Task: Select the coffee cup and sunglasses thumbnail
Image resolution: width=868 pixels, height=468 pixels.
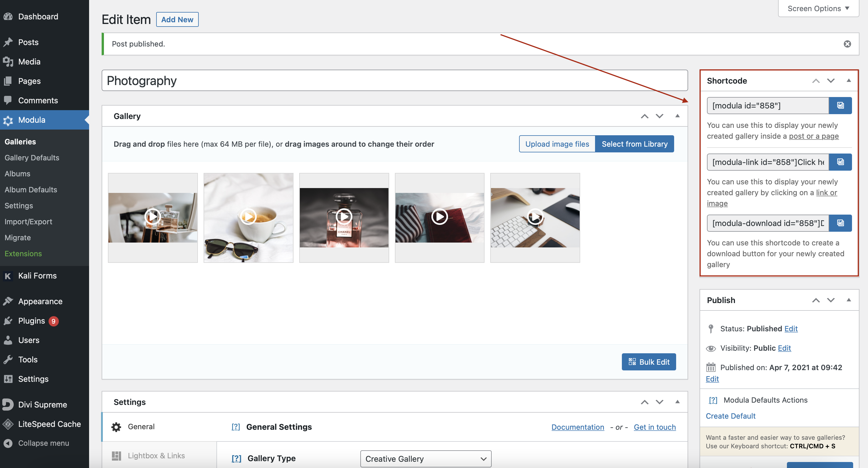Action: click(x=248, y=218)
